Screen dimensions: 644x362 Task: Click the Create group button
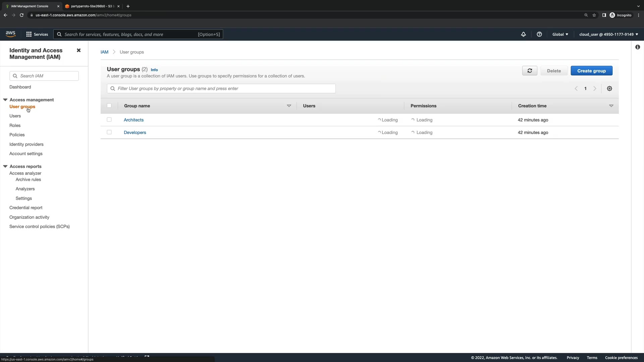tap(591, 71)
